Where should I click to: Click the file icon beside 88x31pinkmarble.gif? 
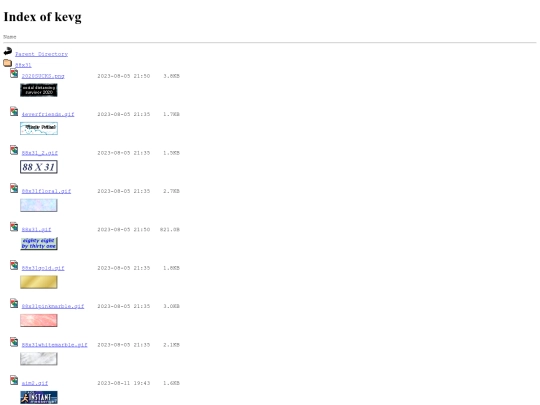pos(14,303)
